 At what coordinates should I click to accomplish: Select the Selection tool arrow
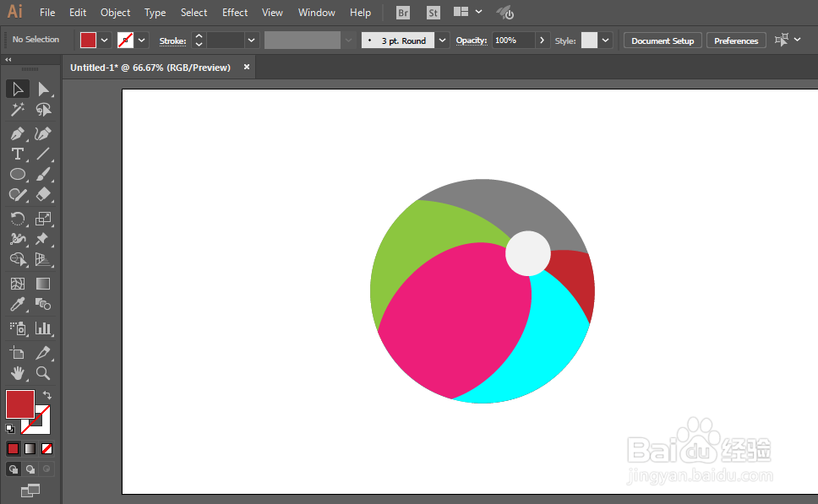[x=17, y=89]
